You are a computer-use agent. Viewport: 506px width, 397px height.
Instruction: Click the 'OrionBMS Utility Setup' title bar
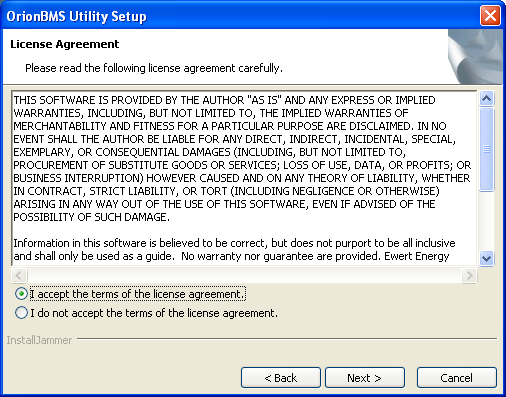[240, 16]
